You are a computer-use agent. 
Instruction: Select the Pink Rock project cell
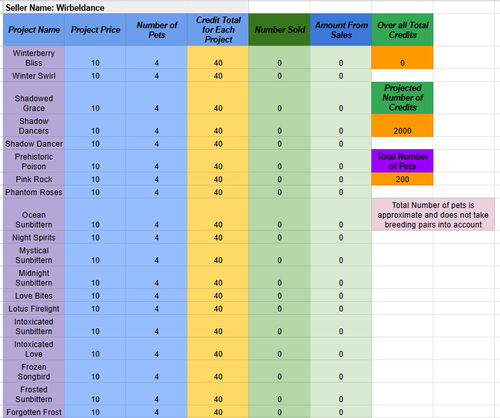34,179
